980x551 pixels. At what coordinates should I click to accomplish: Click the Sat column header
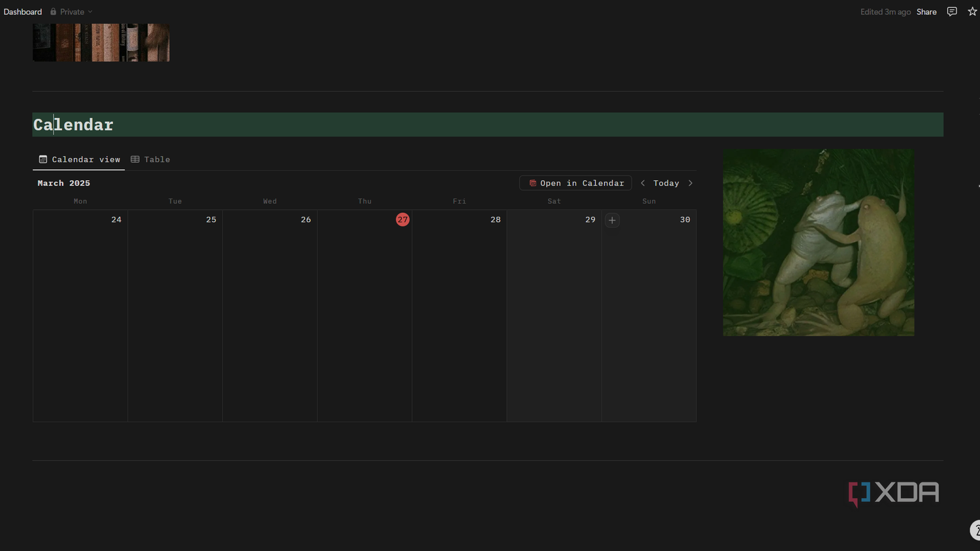554,201
